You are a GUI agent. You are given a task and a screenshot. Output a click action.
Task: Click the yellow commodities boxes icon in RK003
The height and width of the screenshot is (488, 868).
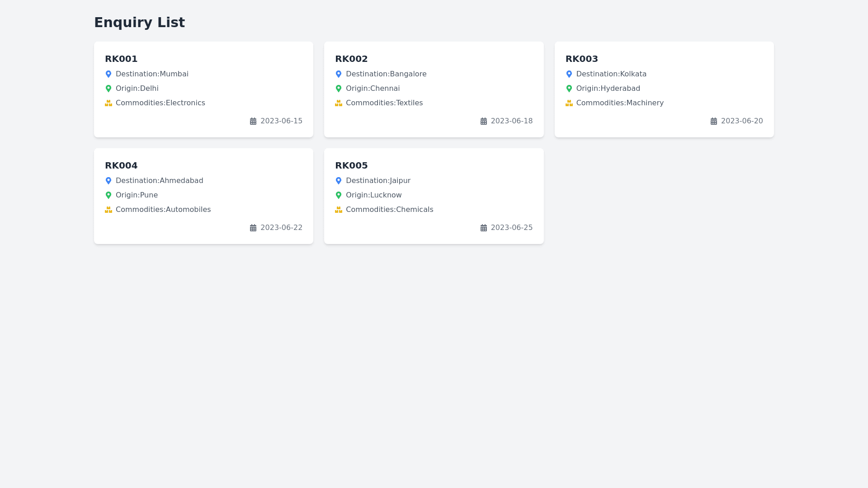pyautogui.click(x=569, y=103)
